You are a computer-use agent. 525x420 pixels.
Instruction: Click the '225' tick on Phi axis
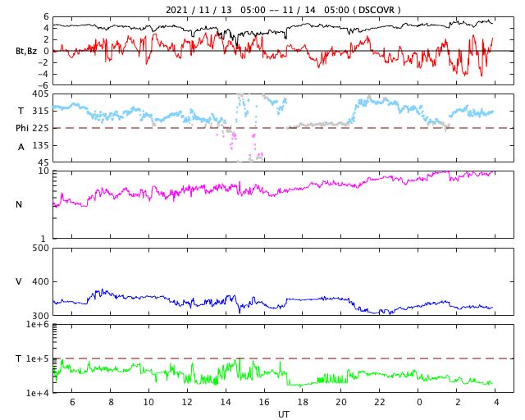coord(40,128)
